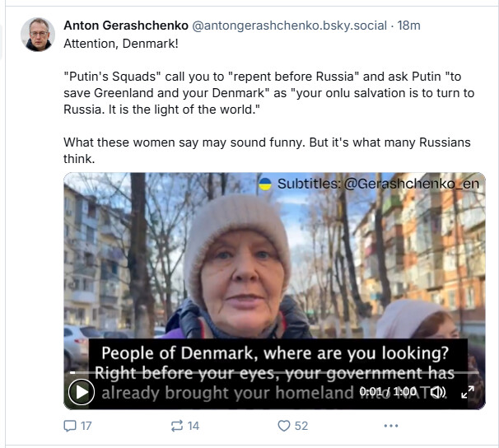Click the video frame showing the woman
The width and height of the screenshot is (499, 448).
point(274,270)
